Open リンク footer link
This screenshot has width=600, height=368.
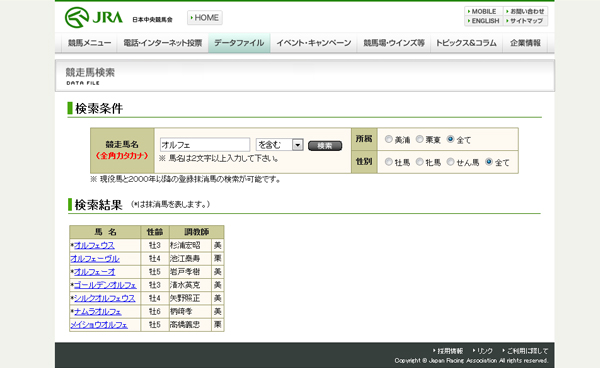click(x=483, y=351)
